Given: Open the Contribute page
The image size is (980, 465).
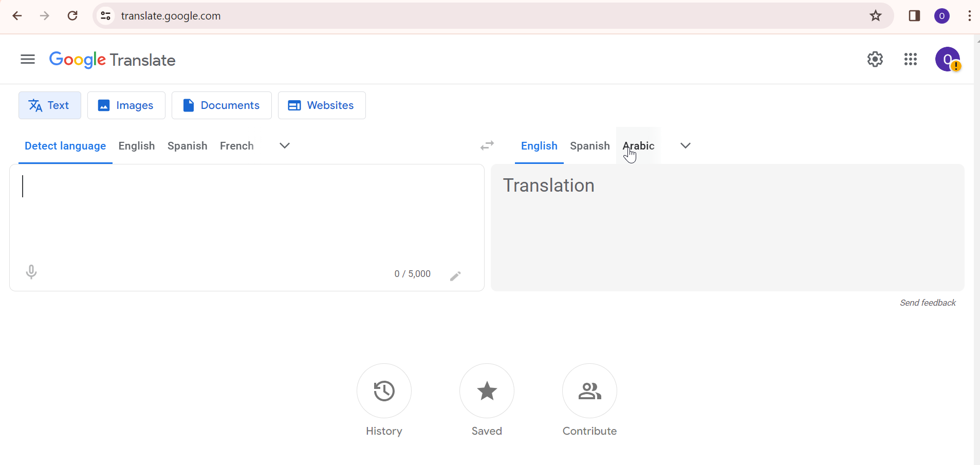Looking at the screenshot, I should pos(589,391).
